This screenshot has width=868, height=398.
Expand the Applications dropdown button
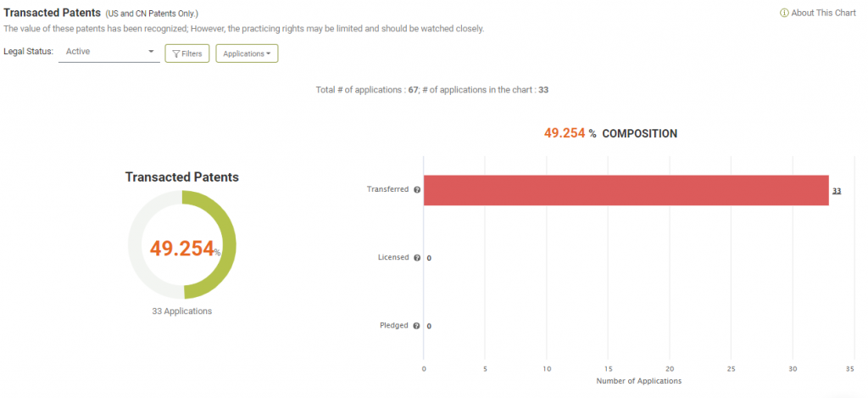pos(247,53)
